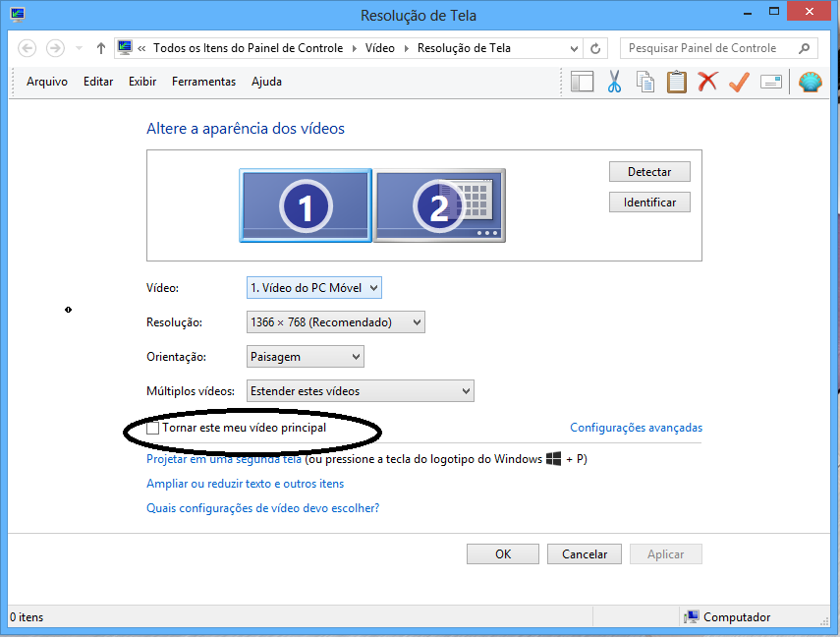Image resolution: width=840 pixels, height=639 pixels.
Task: Click the Computador icon in status bar
Action: tap(692, 617)
